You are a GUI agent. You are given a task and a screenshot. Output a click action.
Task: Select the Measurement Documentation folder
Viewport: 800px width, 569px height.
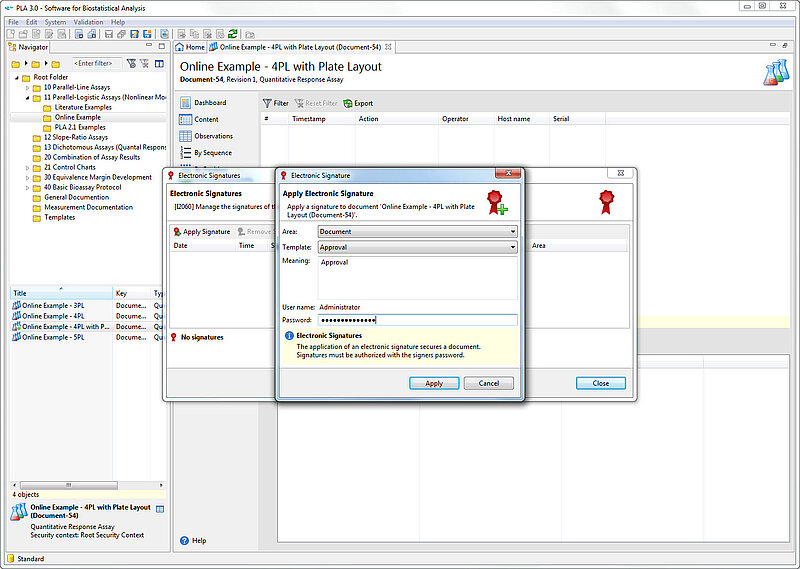(88, 207)
